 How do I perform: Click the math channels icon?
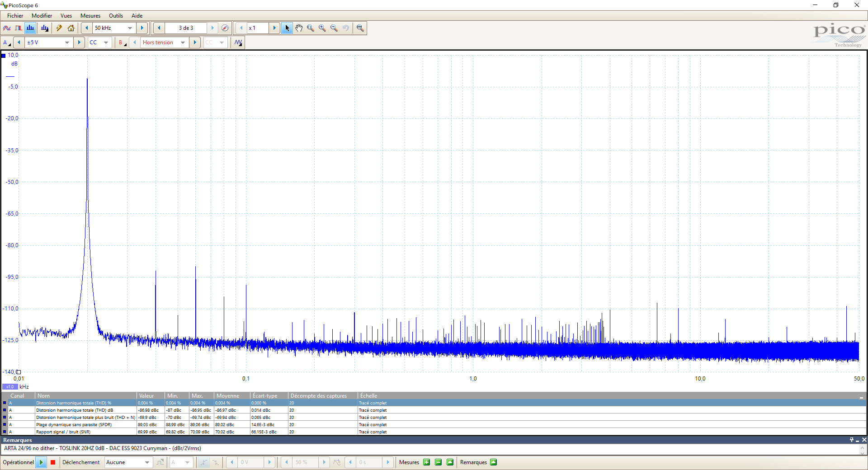click(x=238, y=42)
